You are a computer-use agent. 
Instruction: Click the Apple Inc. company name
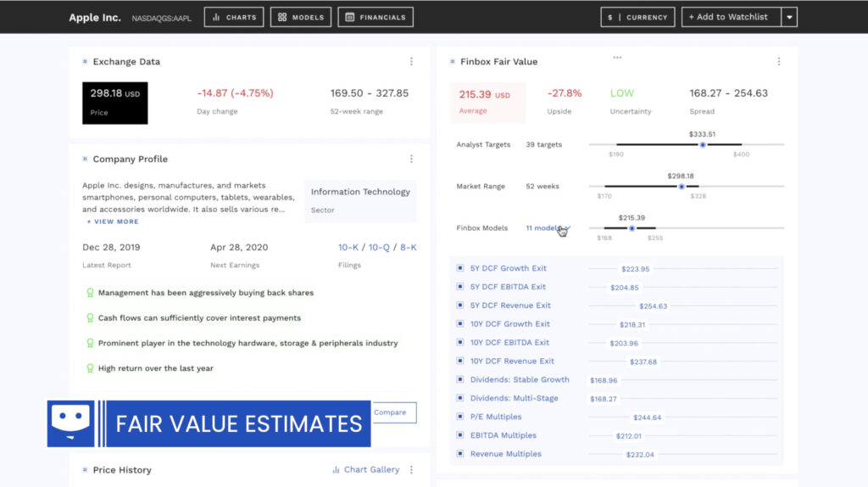[x=95, y=17]
